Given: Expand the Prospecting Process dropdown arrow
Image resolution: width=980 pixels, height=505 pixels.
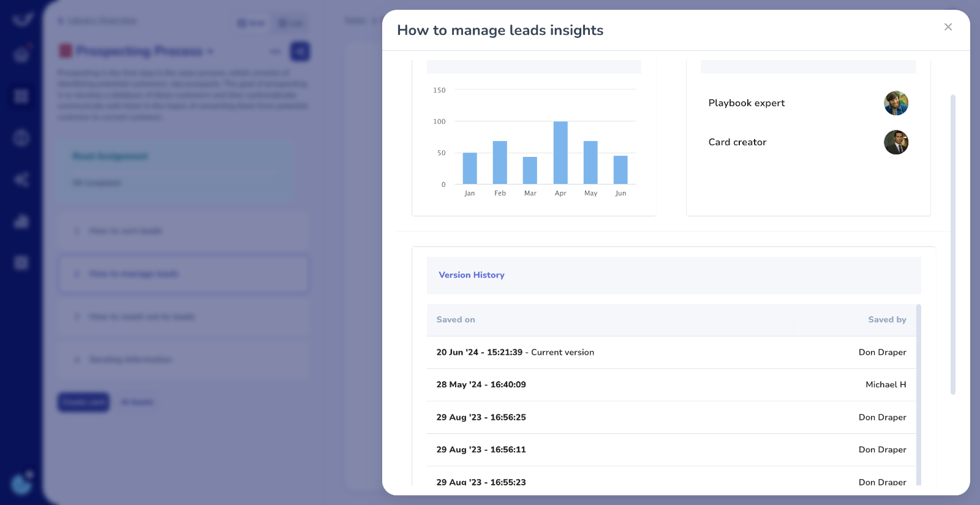Looking at the screenshot, I should (x=210, y=51).
